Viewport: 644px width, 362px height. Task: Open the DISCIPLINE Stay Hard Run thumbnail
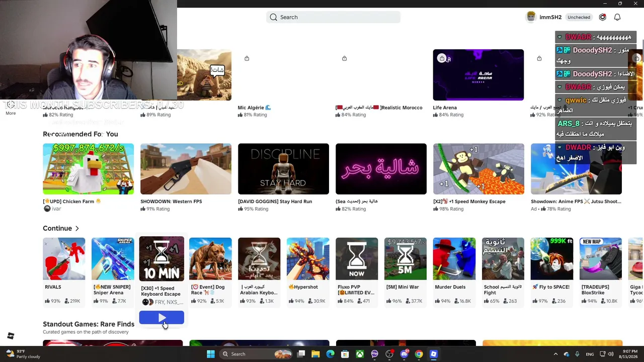pos(283,169)
